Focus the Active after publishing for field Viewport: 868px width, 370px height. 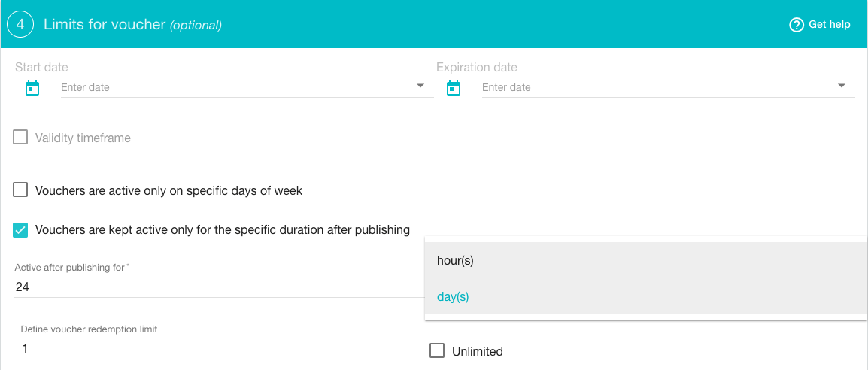tap(219, 287)
